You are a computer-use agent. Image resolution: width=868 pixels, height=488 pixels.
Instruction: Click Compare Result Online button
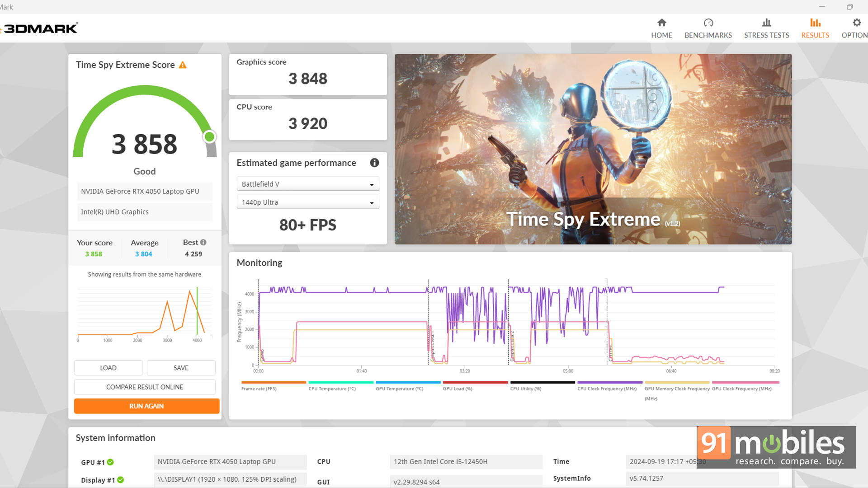click(145, 387)
